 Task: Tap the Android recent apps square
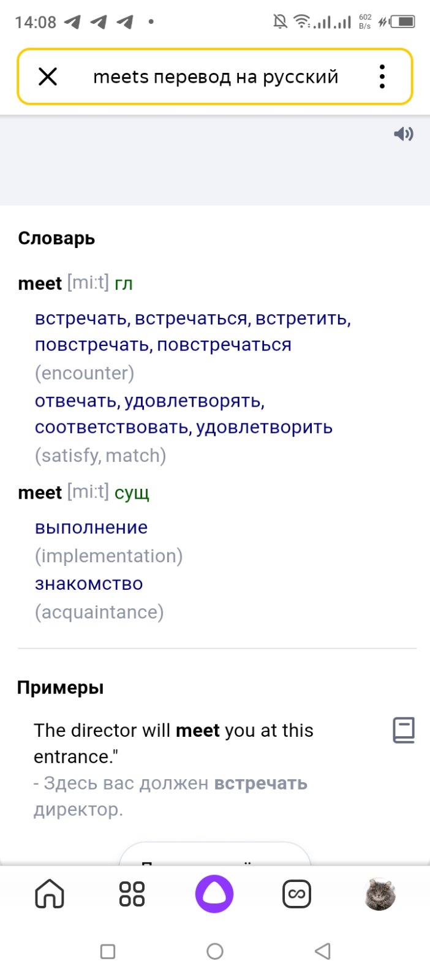108,951
